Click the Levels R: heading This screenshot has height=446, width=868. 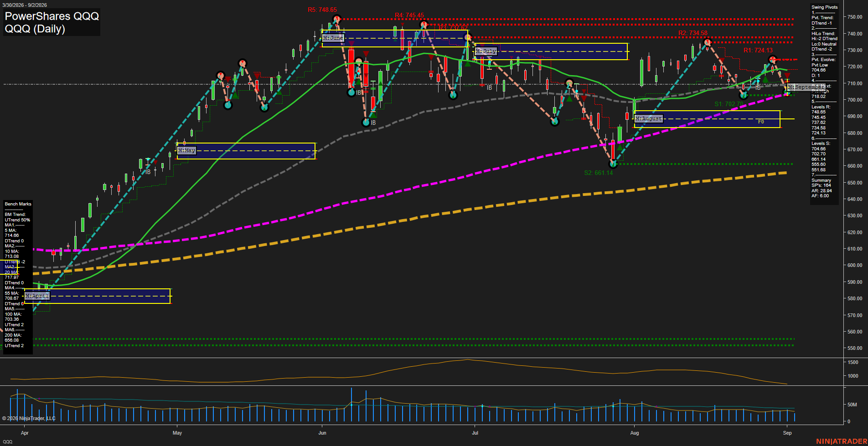click(x=821, y=107)
